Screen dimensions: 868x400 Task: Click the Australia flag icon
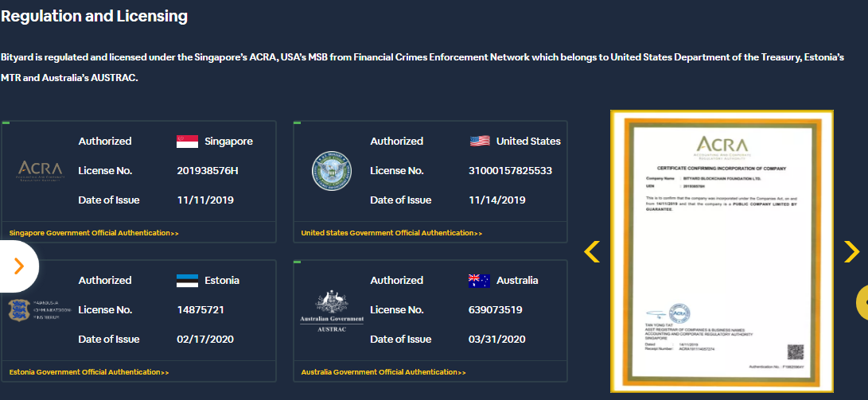479,281
